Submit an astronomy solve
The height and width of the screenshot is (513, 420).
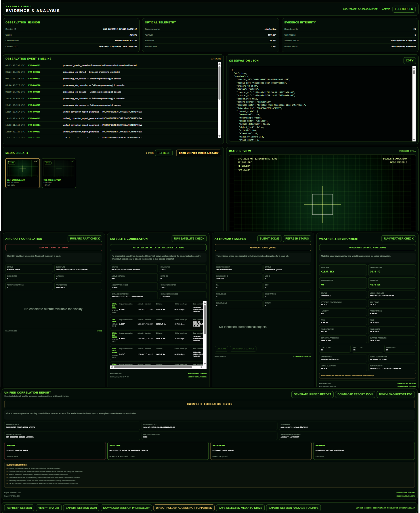pos(269,239)
